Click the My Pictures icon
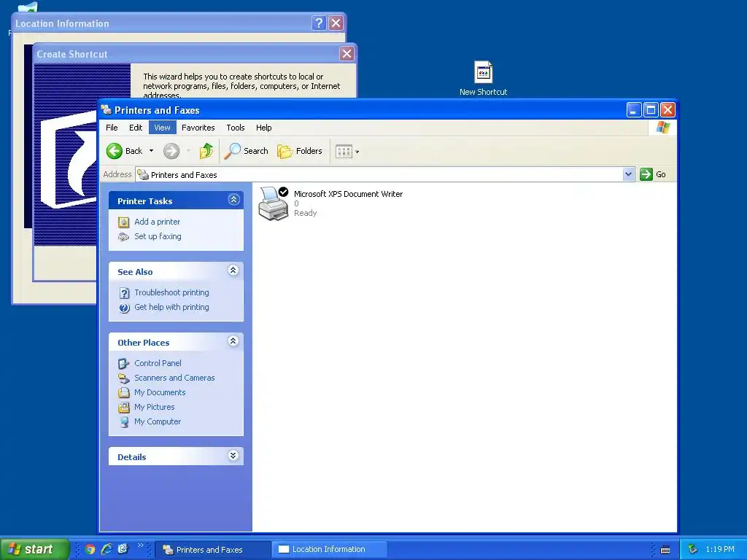 [123, 408]
